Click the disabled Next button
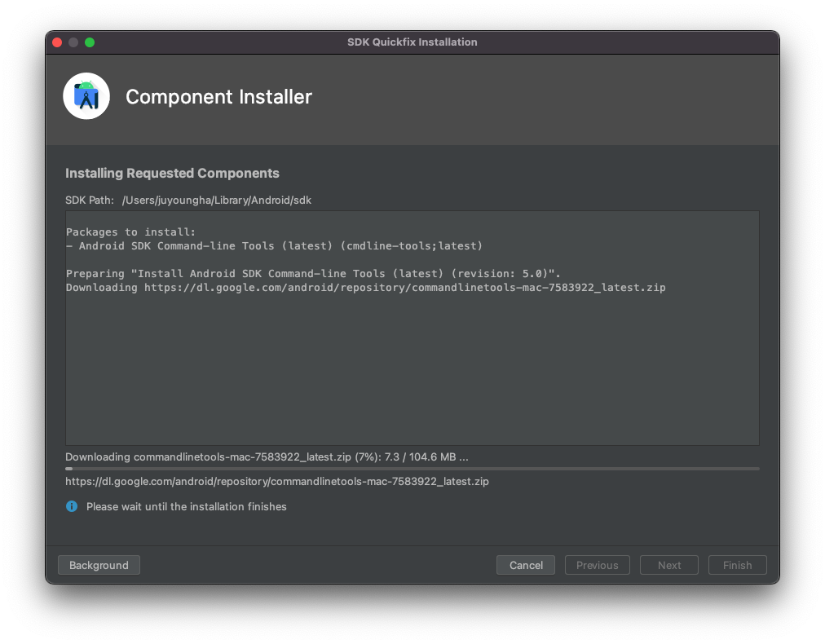The width and height of the screenshot is (825, 644). [669, 565]
